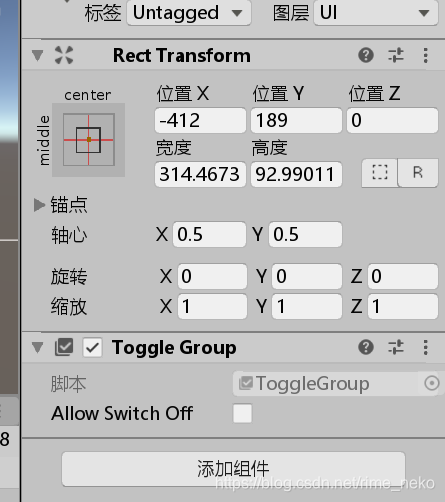
Task: Click 缩放 scale X field
Action: click(212, 306)
